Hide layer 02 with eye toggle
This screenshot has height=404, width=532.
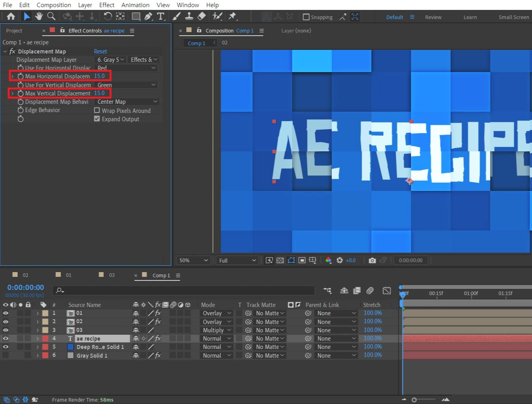tap(6, 322)
